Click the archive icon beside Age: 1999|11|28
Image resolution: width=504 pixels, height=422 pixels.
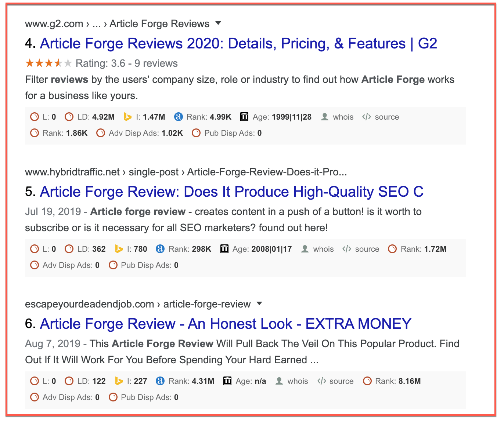pos(244,117)
